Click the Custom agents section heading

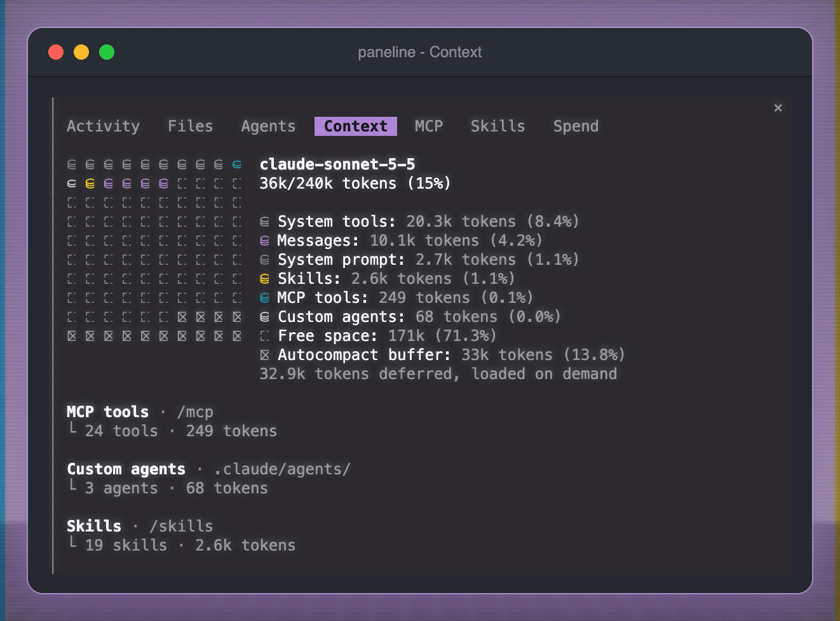point(126,469)
